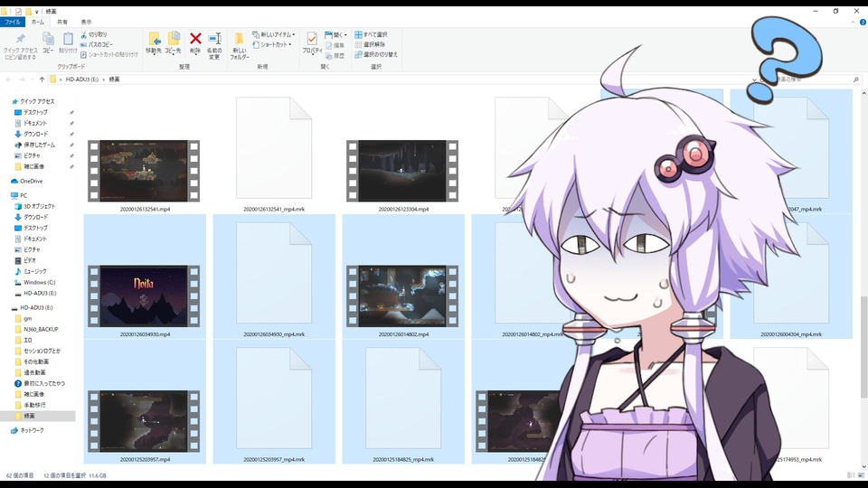The height and width of the screenshot is (488, 868).
Task: Click the 録画 breadcrumb in address bar
Action: point(114,80)
